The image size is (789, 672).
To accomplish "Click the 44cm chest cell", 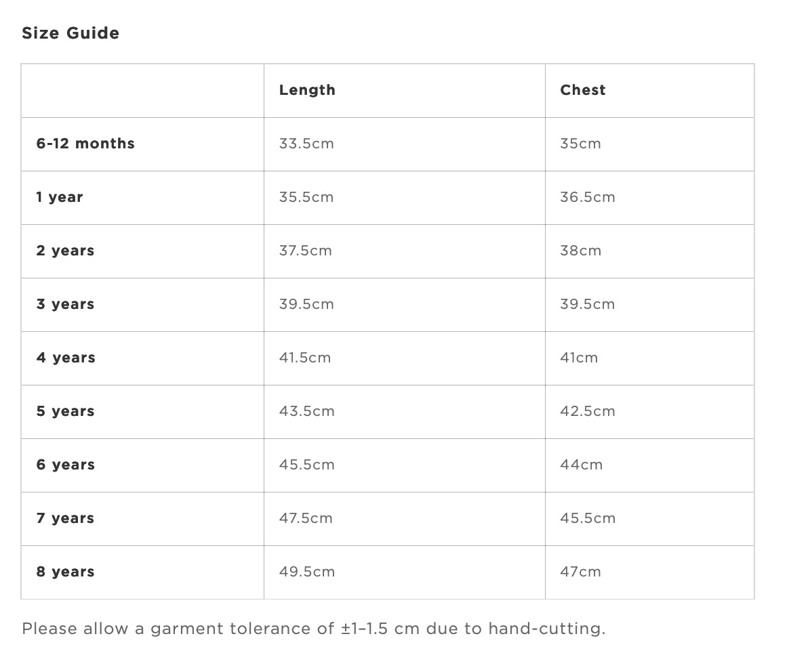I will point(649,466).
